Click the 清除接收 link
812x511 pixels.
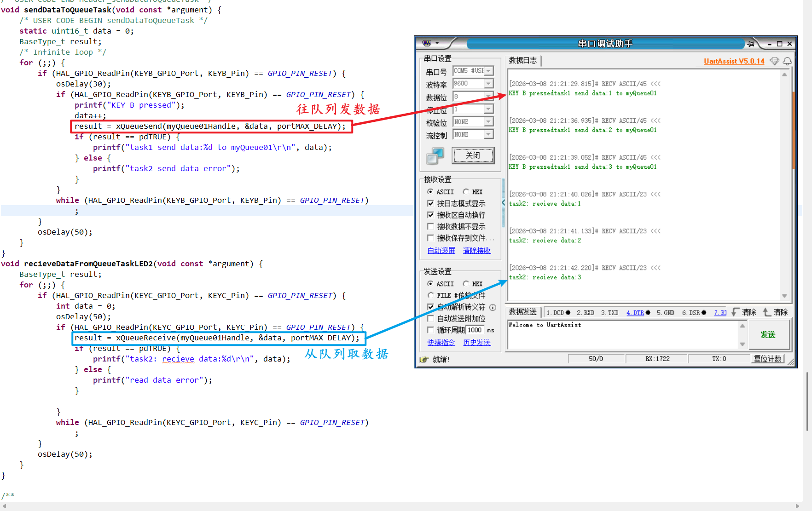click(477, 251)
